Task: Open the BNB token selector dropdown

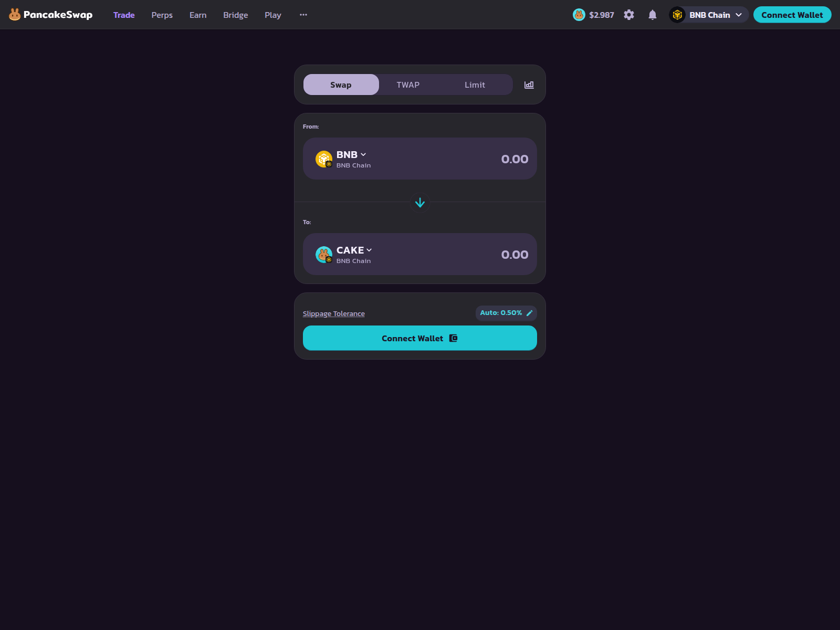Action: click(x=351, y=154)
